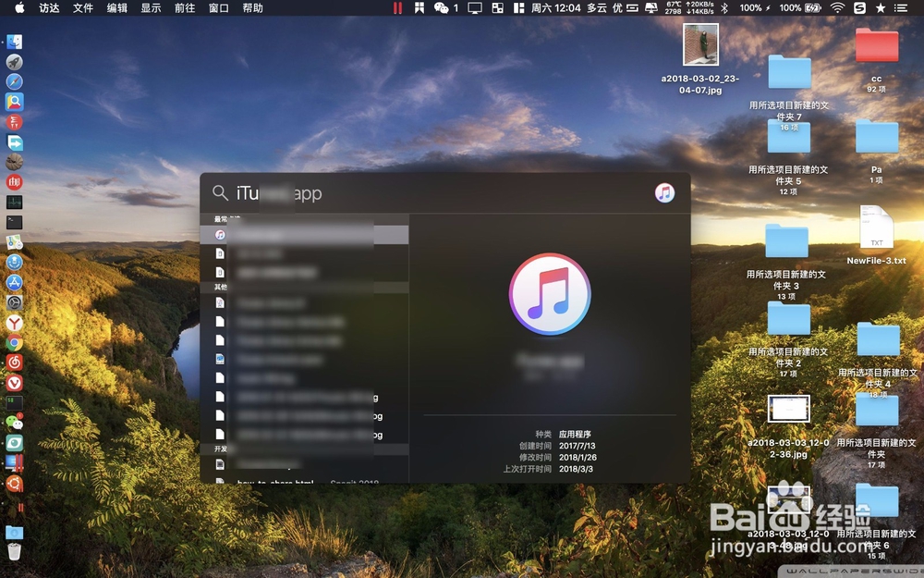
Task: Select the 用所选项目新建的文件夹 3 folder
Action: tap(786, 240)
